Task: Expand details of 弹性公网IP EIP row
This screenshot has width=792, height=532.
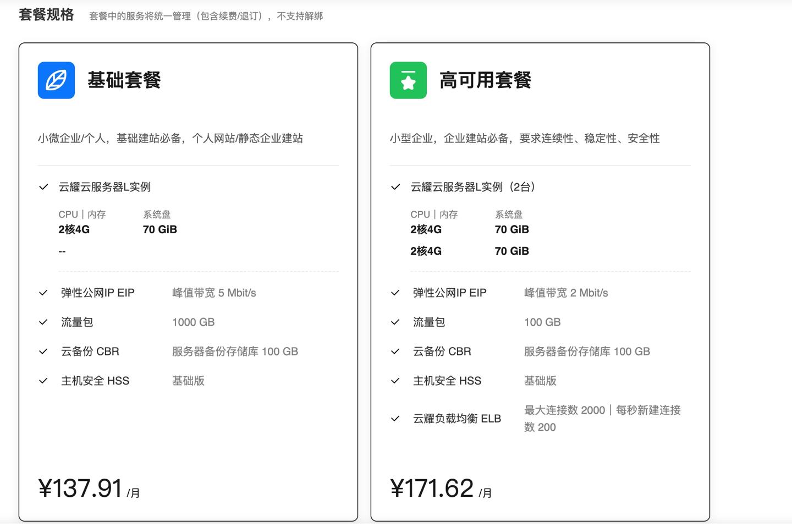Action: pos(98,293)
